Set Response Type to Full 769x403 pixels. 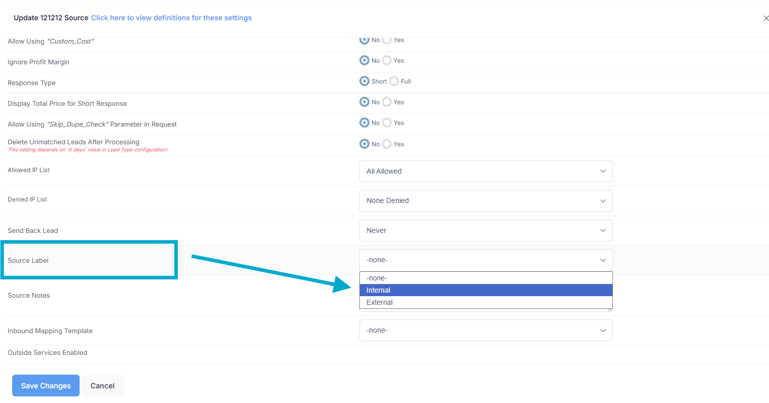pos(394,82)
